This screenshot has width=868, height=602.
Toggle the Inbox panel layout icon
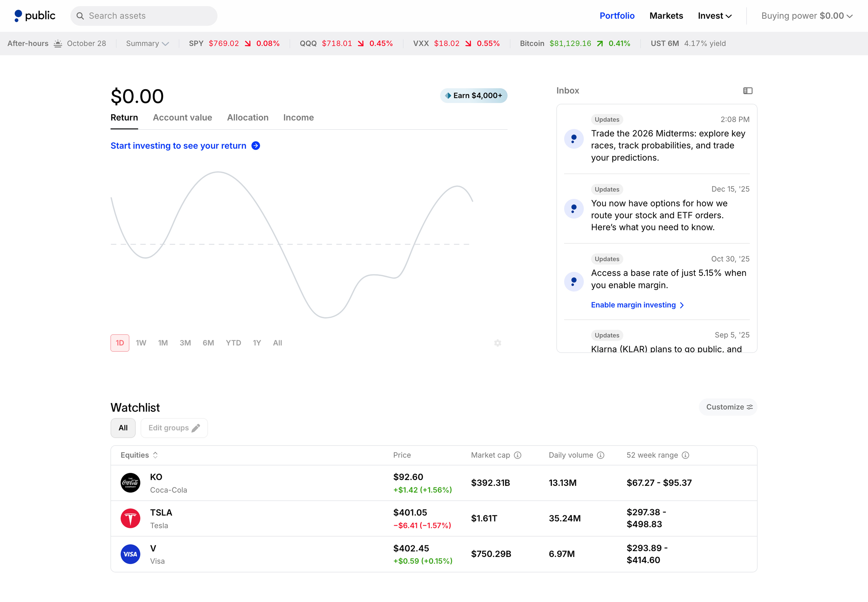click(x=748, y=91)
